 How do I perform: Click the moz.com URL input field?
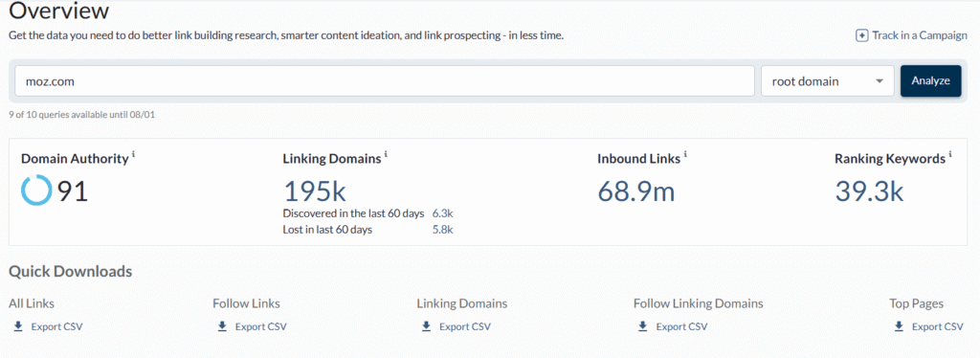pyautogui.click(x=385, y=81)
